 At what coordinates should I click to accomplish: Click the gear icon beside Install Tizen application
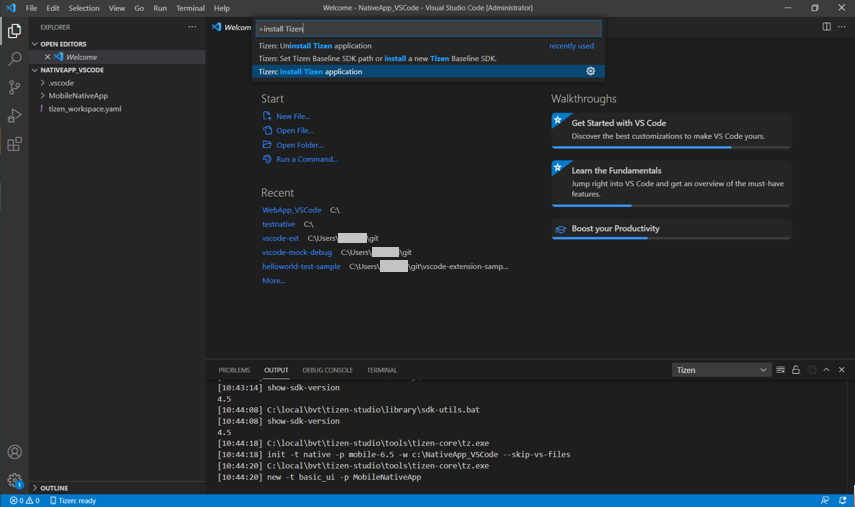click(x=590, y=72)
